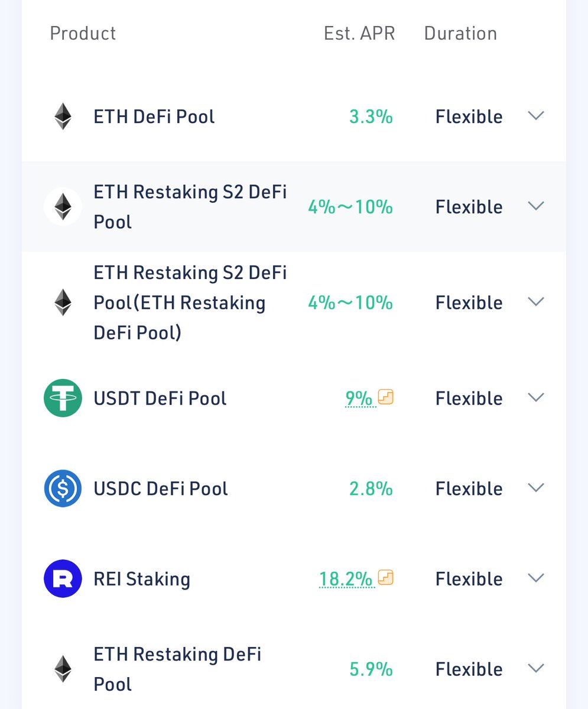Screen dimensions: 588x709
Task: Open tiered APR icon next to 18.2%
Action: point(385,577)
